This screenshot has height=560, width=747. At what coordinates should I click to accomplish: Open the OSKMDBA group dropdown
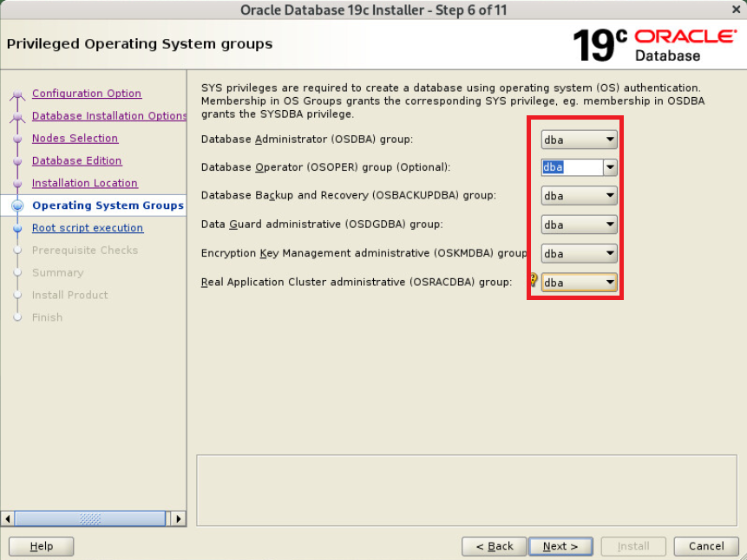579,254
